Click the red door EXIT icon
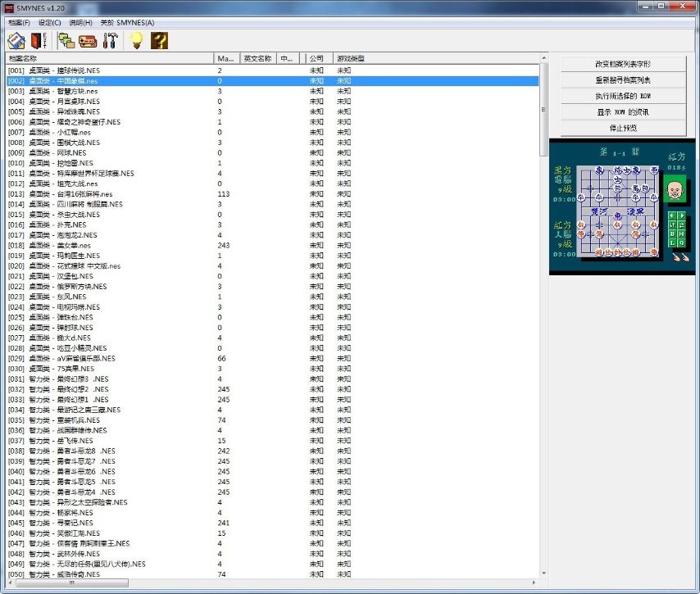This screenshot has width=700, height=594. click(x=39, y=41)
